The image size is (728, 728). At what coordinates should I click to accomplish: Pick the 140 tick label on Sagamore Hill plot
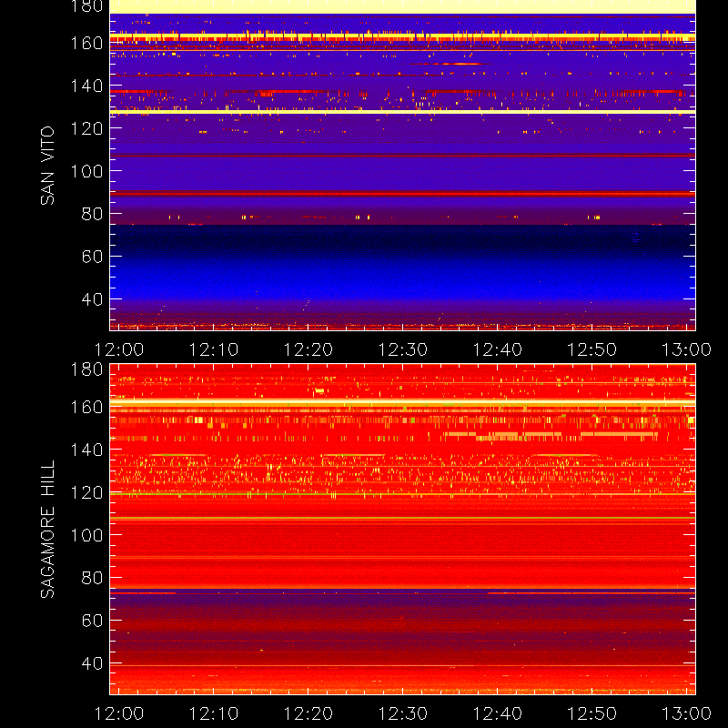pyautogui.click(x=86, y=450)
